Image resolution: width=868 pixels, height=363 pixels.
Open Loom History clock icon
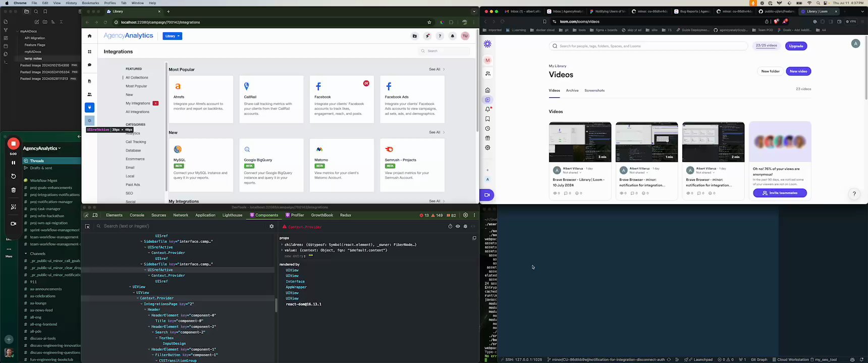click(x=487, y=129)
